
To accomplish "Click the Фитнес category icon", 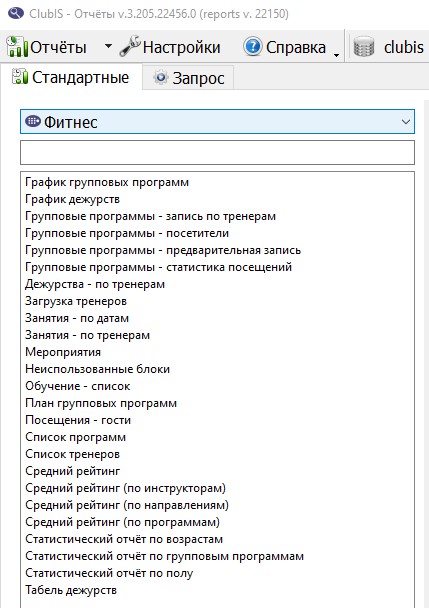I will (33, 121).
